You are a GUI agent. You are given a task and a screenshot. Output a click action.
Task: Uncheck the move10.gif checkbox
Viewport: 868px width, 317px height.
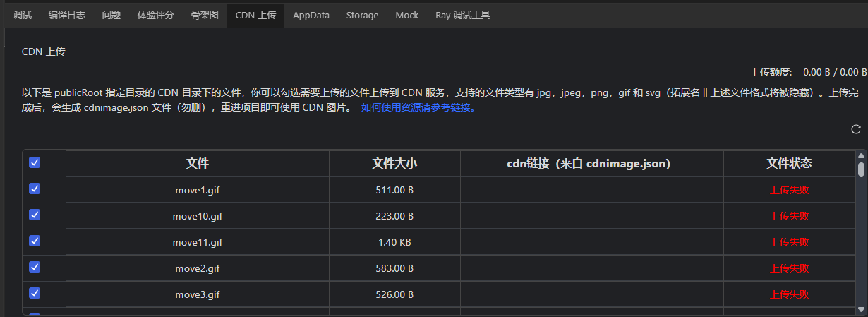click(x=35, y=215)
